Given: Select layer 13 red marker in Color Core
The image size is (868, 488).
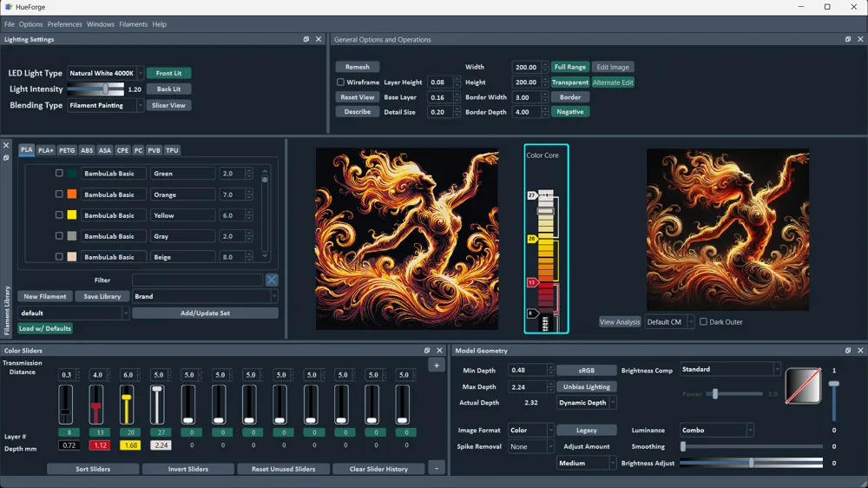Looking at the screenshot, I should [x=532, y=282].
